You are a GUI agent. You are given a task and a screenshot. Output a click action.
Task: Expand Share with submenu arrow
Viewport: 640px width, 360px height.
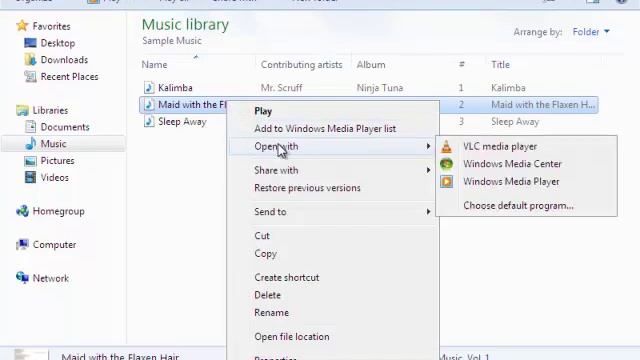(x=428, y=170)
